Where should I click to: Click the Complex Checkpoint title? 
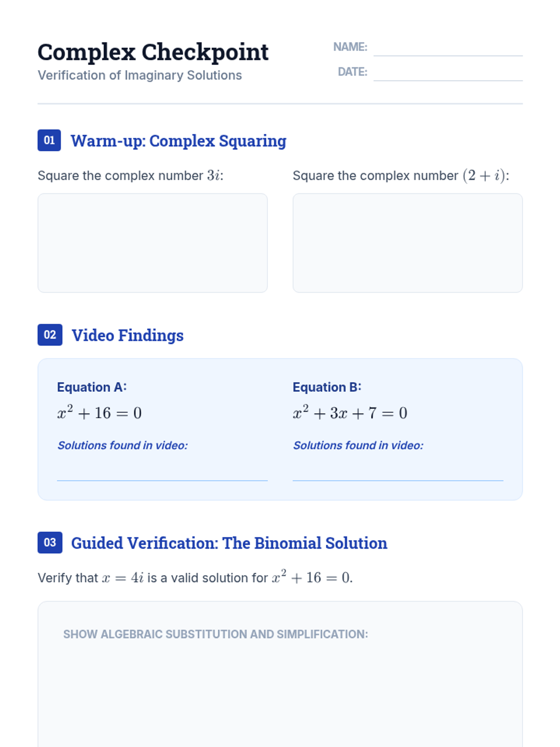click(x=153, y=52)
